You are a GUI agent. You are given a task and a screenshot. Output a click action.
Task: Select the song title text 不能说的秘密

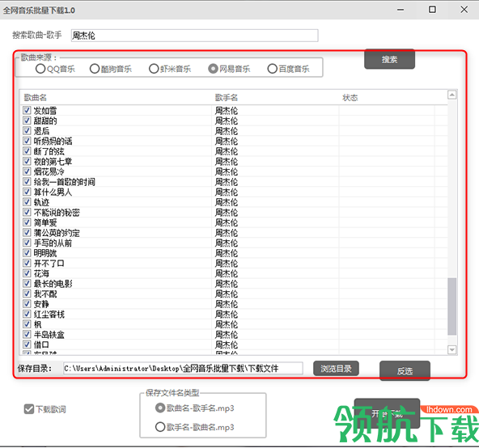pyautogui.click(x=57, y=212)
